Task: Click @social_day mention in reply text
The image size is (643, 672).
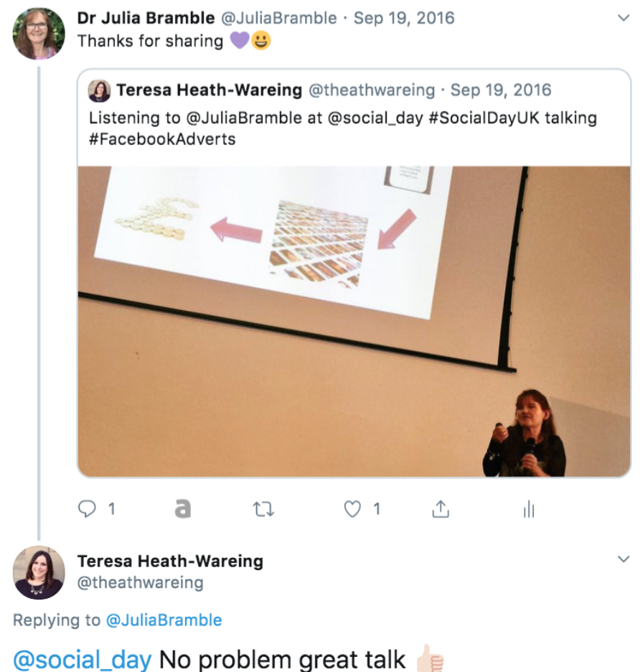Action: 83,660
